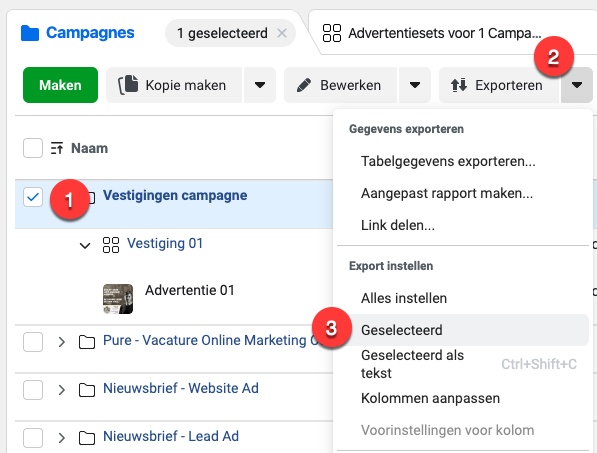Screen dimensions: 597x453
Task: Click the Exporteren arrows icon
Action: click(x=459, y=85)
